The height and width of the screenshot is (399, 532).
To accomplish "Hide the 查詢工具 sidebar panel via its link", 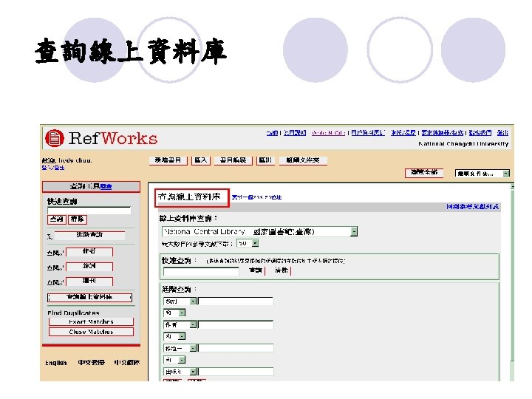I will click(106, 187).
